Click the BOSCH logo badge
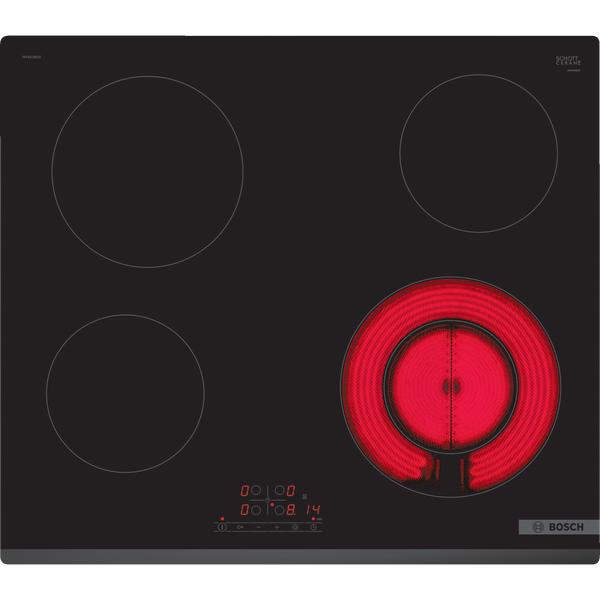Image resolution: width=600 pixels, height=600 pixels. tap(558, 527)
